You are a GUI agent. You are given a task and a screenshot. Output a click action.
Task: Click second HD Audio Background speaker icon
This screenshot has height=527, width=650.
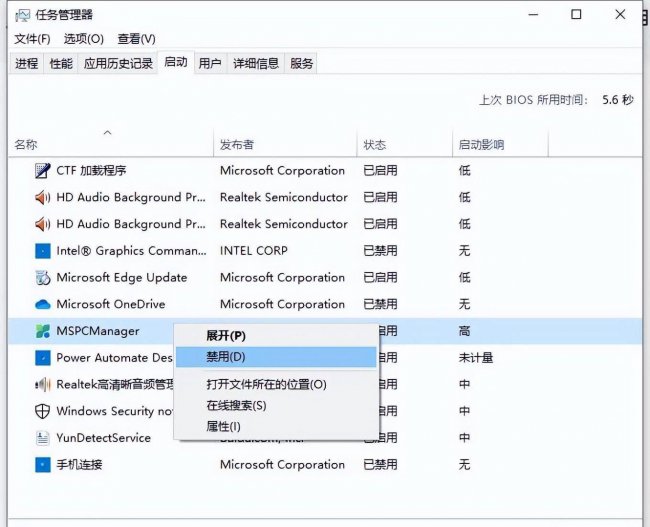pyautogui.click(x=43, y=224)
